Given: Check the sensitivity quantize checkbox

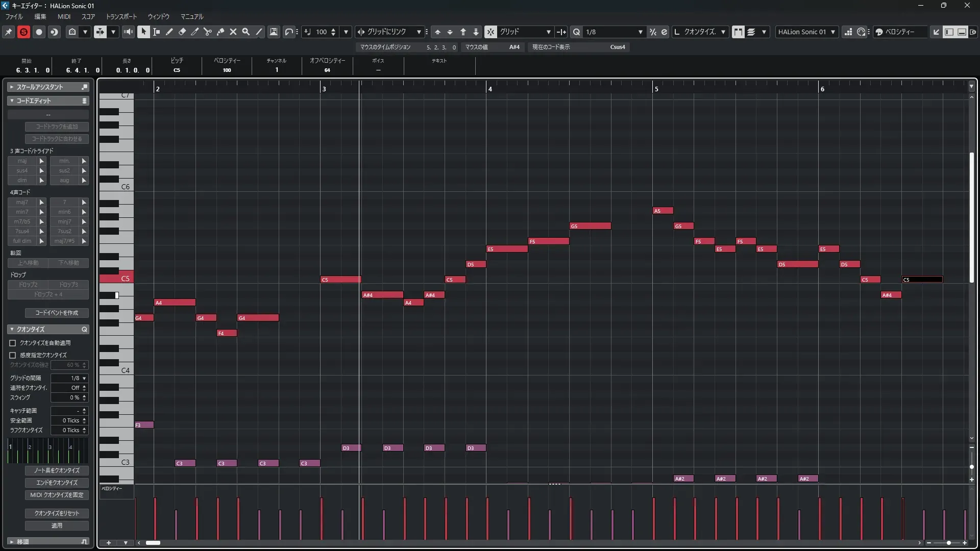Looking at the screenshot, I should [13, 355].
